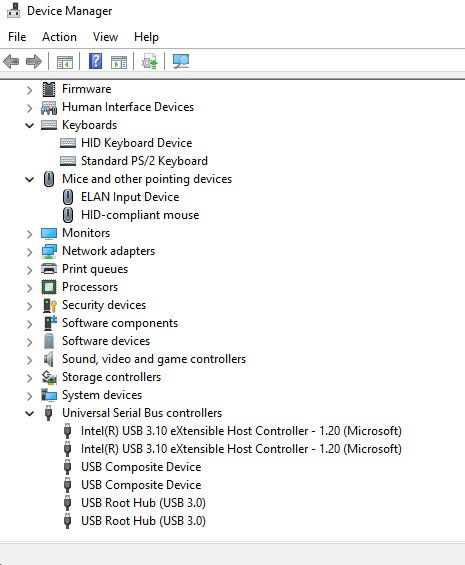Screen dimensions: 465x565
Task: Click the Forward arrow toolbar icon
Action: point(34,62)
